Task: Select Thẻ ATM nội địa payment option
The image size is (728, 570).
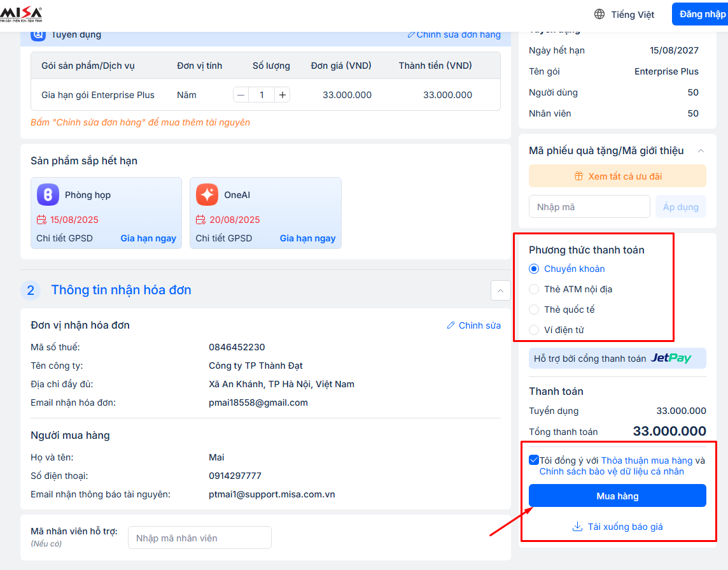Action: tap(534, 289)
